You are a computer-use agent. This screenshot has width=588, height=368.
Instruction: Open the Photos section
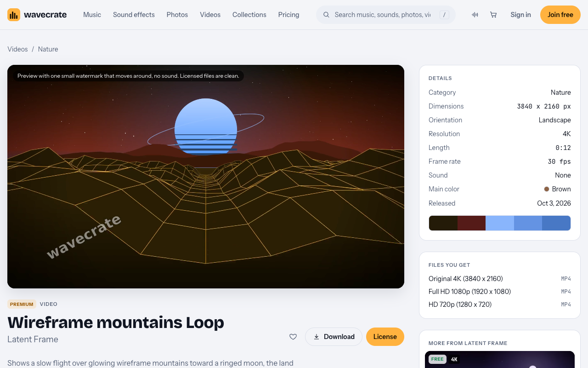coord(177,15)
